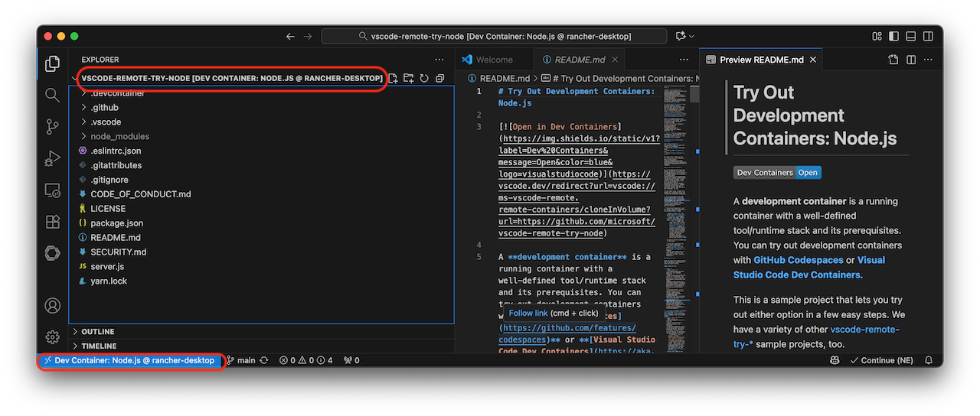
Task: Switch to the Welcome tab
Action: (x=495, y=60)
